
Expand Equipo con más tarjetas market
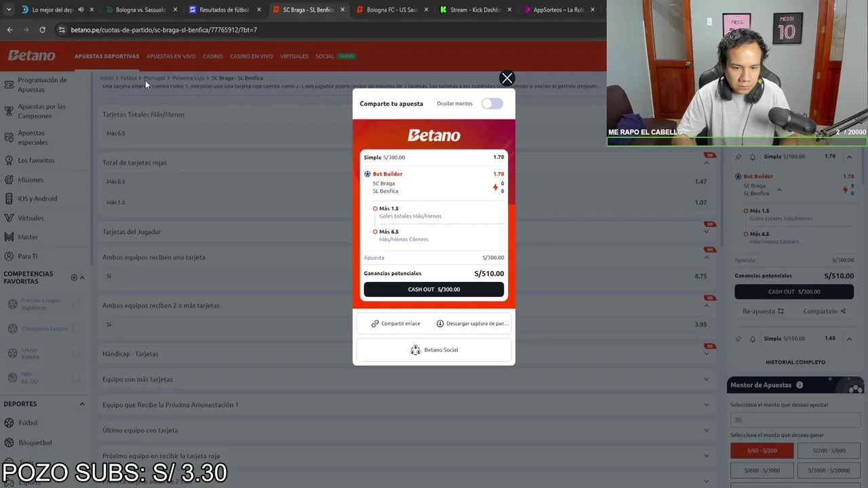pos(707,380)
